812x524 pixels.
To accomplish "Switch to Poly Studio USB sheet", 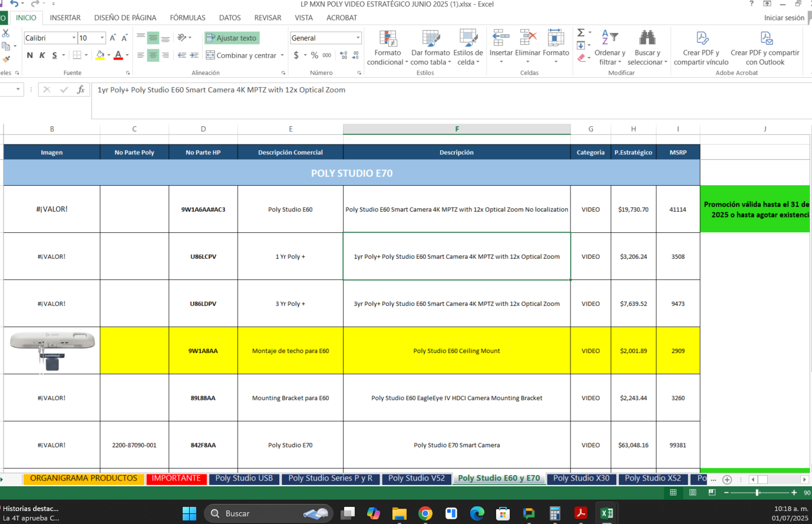I will point(244,479).
